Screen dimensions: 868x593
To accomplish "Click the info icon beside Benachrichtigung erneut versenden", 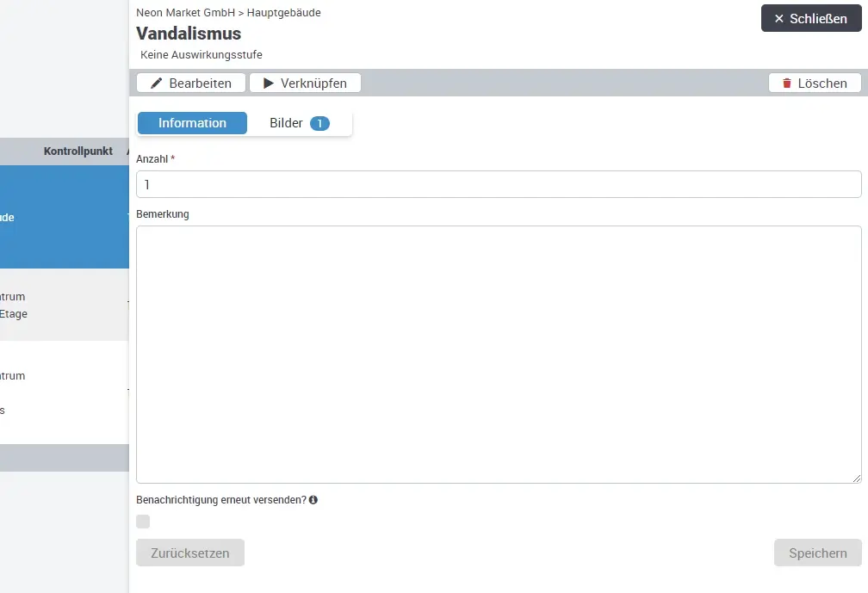I will tap(313, 500).
